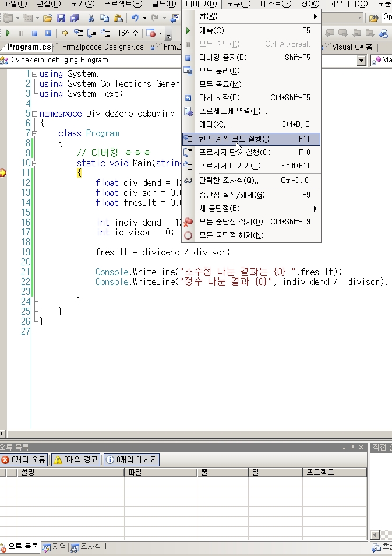This screenshot has height=556, width=392.
Task: Switch to the Visual C# 홈 tab
Action: point(352,47)
